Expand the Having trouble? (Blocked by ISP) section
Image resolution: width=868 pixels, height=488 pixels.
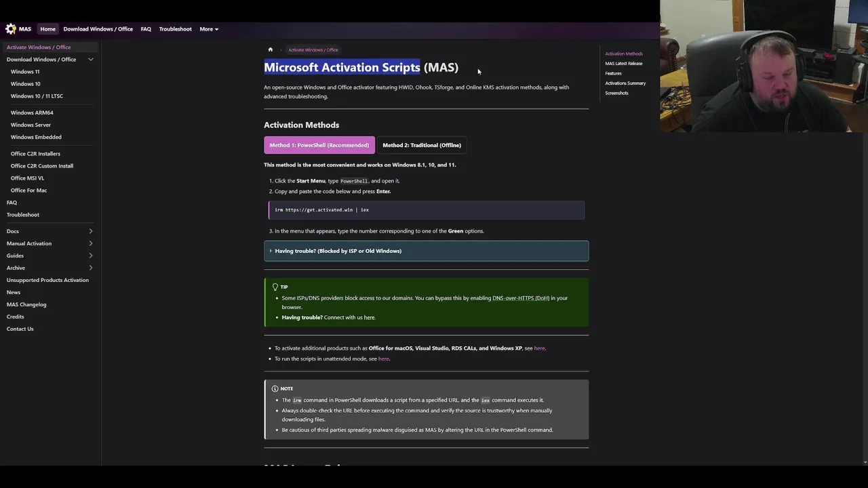(x=427, y=251)
